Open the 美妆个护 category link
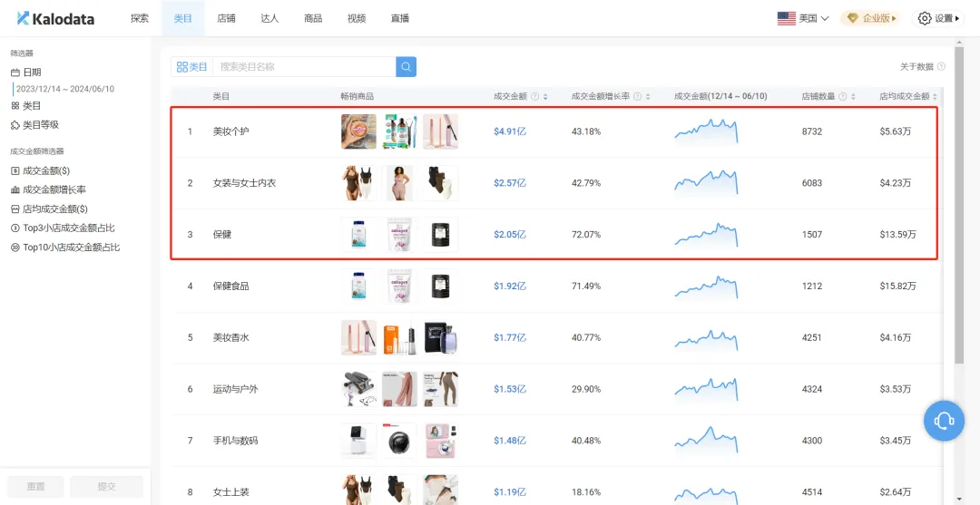This screenshot has width=980, height=505. pyautogui.click(x=230, y=131)
